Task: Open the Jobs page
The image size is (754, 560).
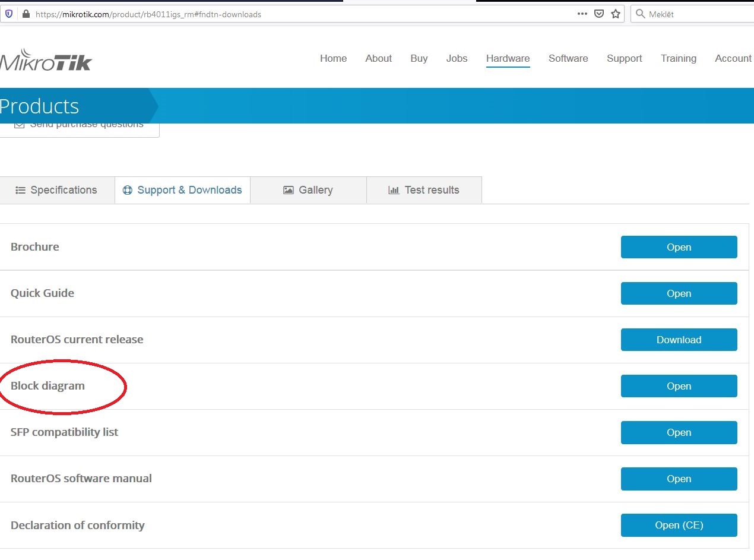Action: pyautogui.click(x=457, y=58)
